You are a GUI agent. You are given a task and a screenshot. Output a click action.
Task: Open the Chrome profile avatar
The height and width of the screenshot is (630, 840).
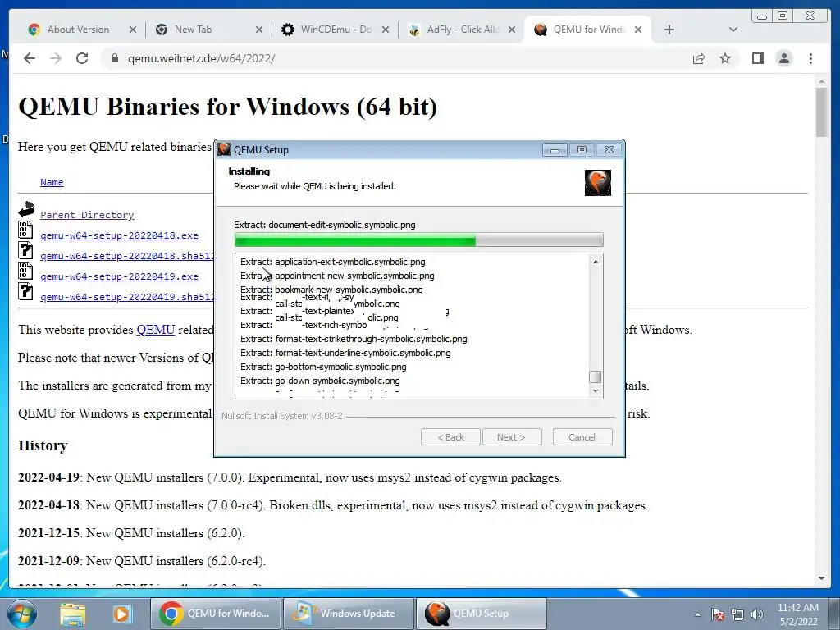pyautogui.click(x=784, y=58)
